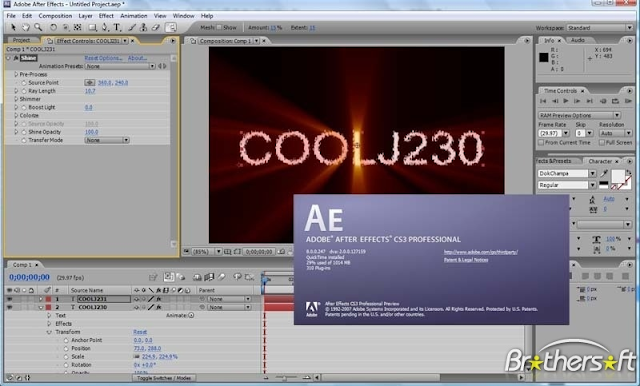Select the Horizontal Type tool
The width and height of the screenshot is (640, 386).
117,27
